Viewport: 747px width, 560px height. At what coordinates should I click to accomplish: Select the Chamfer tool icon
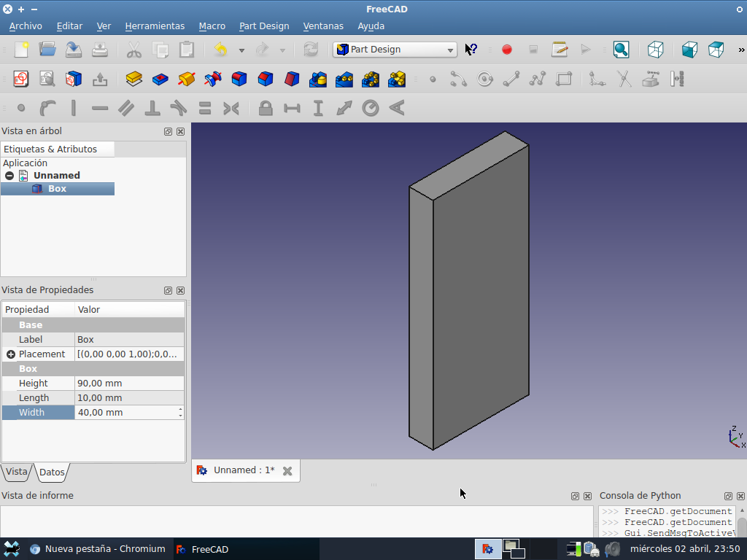[x=266, y=79]
